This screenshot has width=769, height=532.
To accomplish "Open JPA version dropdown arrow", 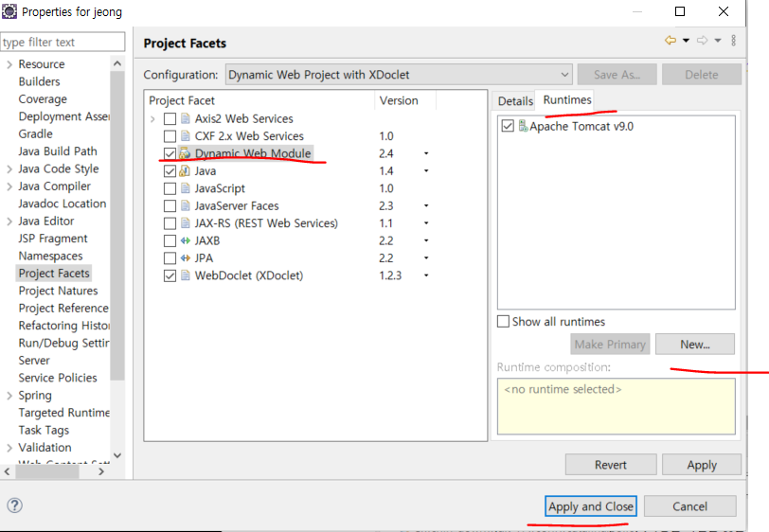I will point(426,257).
